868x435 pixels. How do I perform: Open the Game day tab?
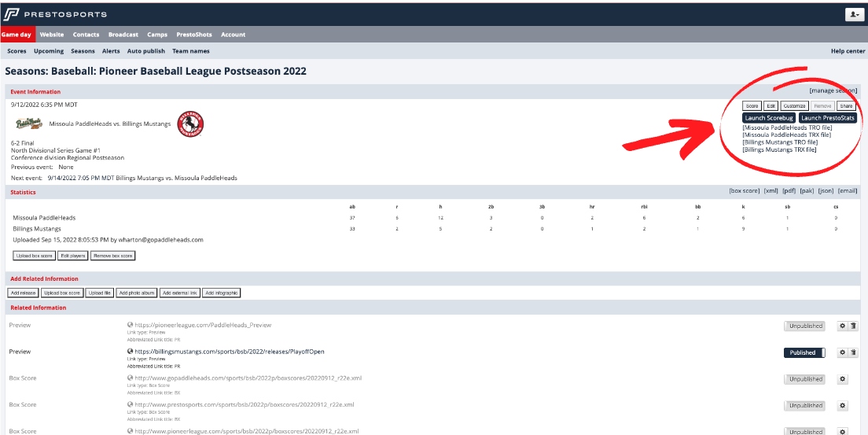click(17, 35)
